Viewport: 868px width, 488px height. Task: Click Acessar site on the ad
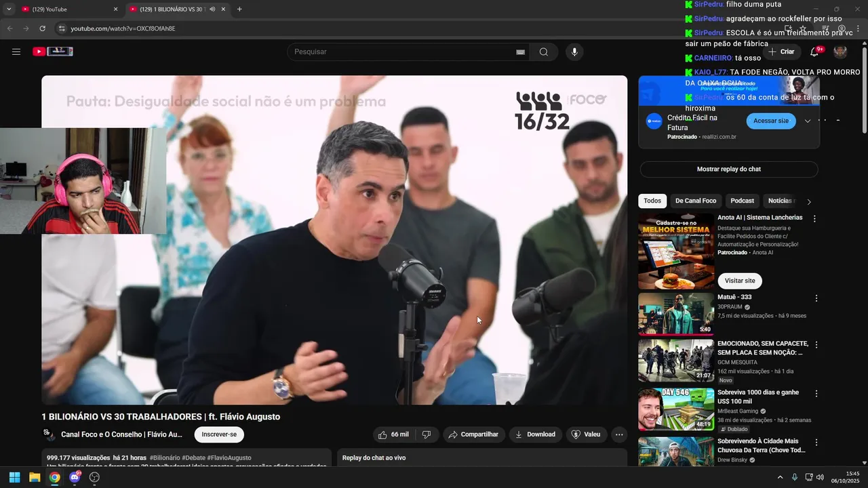[x=771, y=121]
